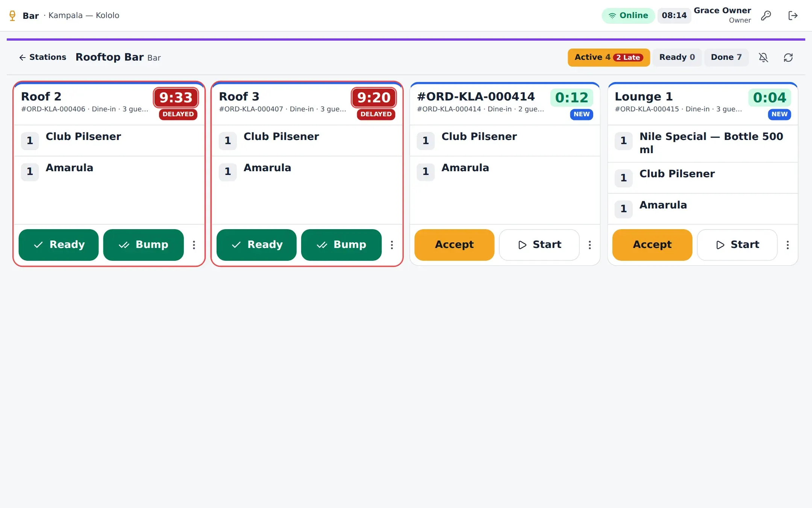Image resolution: width=812 pixels, height=508 pixels.
Task: Open more options for Roof 3 order
Action: click(x=392, y=245)
